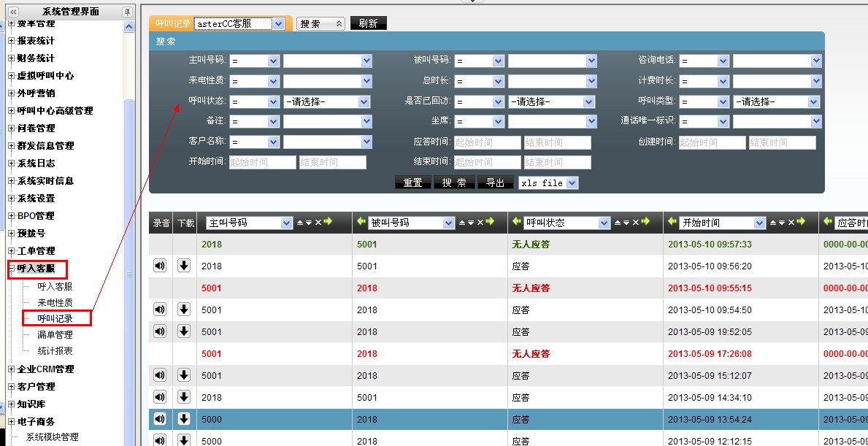Open 呼叫状态 -请选择- value dropdown

point(364,102)
